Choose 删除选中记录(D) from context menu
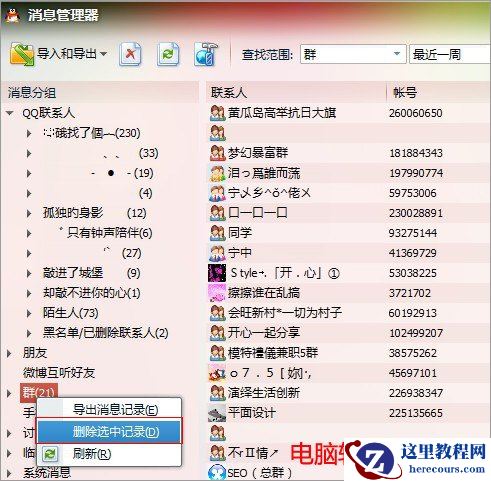This screenshot has width=491, height=481. [109, 432]
